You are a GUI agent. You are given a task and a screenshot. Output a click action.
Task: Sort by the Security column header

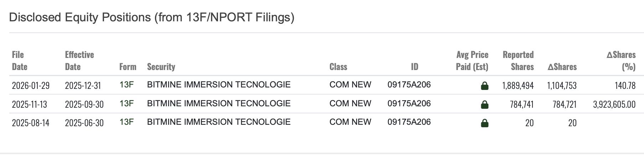161,67
